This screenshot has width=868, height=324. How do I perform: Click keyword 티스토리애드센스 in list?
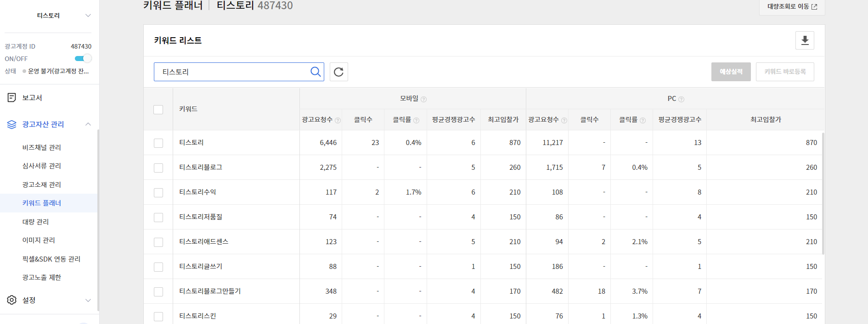point(203,241)
